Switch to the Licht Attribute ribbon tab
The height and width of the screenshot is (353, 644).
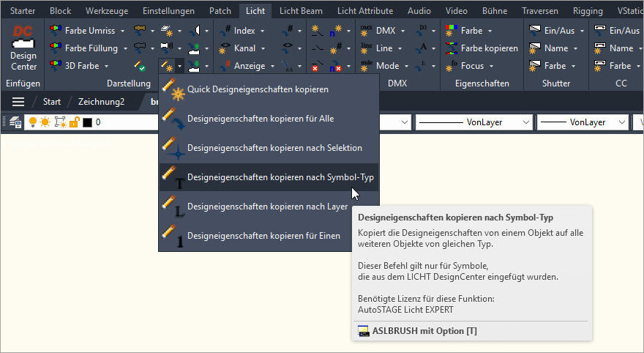click(x=365, y=11)
